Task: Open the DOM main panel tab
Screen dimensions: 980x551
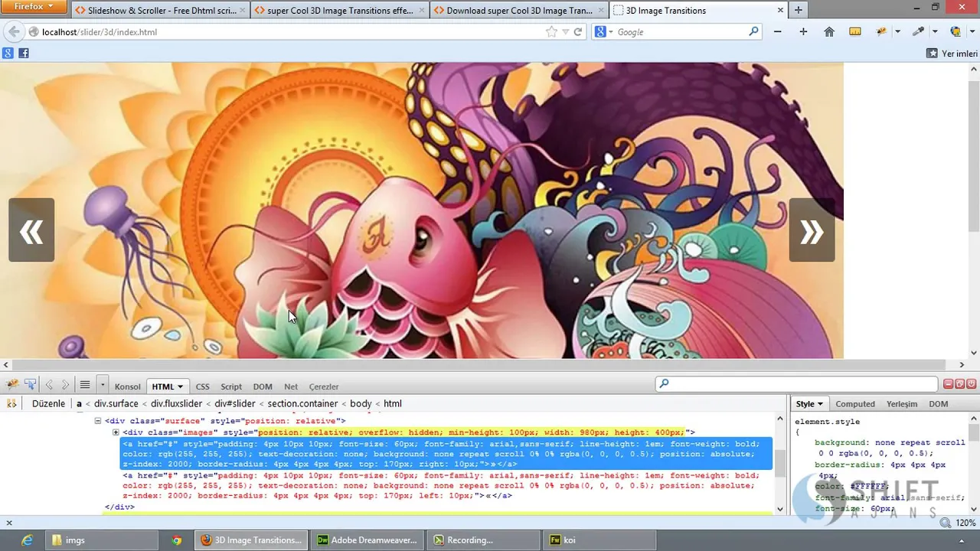Action: click(263, 386)
